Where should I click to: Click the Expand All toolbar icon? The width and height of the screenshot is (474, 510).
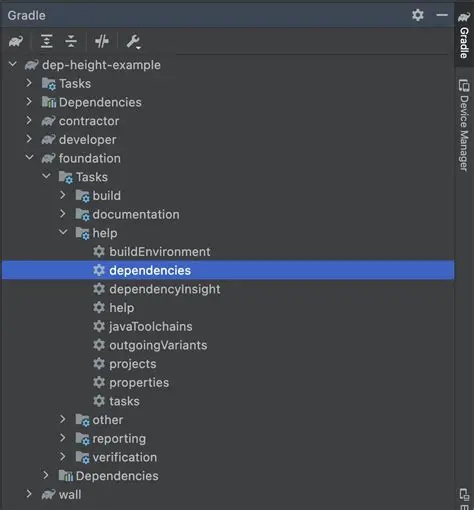coord(47,41)
